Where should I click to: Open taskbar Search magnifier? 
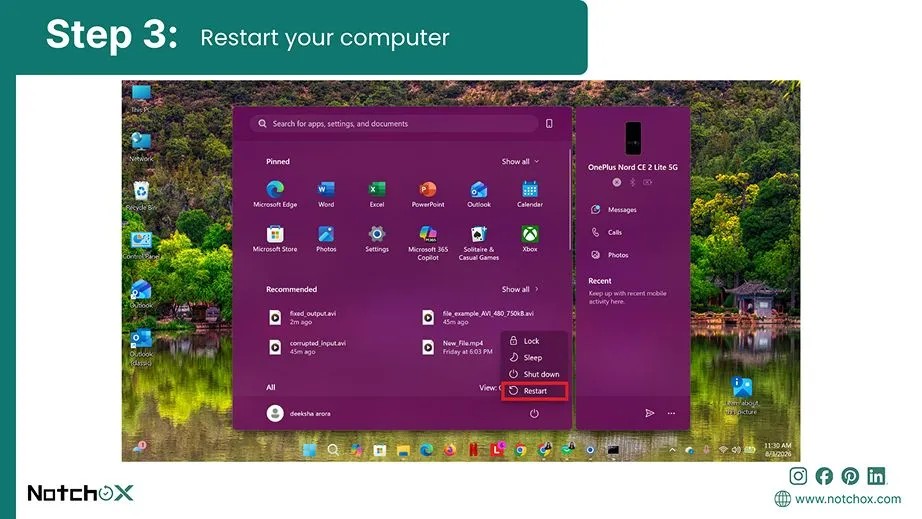coord(333,450)
